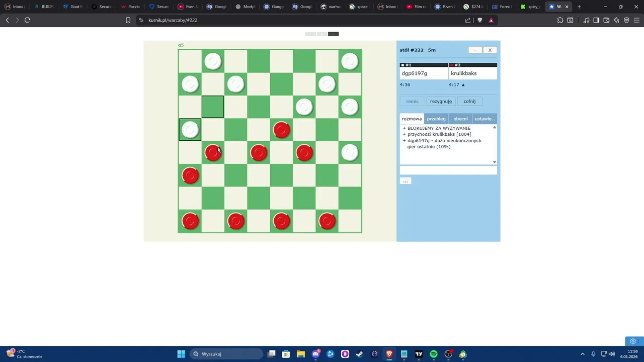Reload the kurnik.pl page
This screenshot has height=362, width=644.
(x=28, y=20)
